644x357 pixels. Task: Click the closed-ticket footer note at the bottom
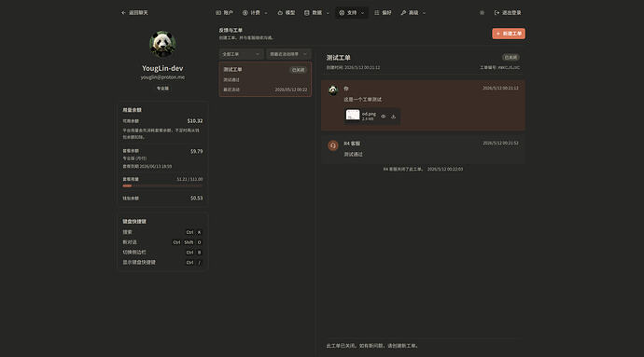coord(372,346)
